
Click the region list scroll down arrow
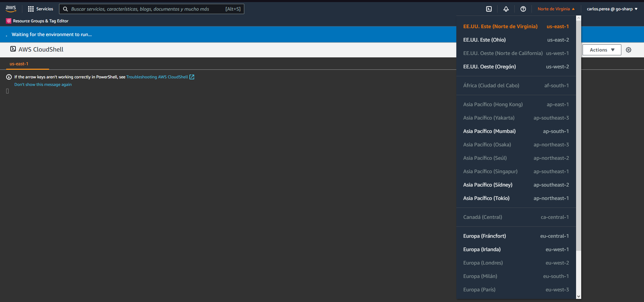click(578, 296)
